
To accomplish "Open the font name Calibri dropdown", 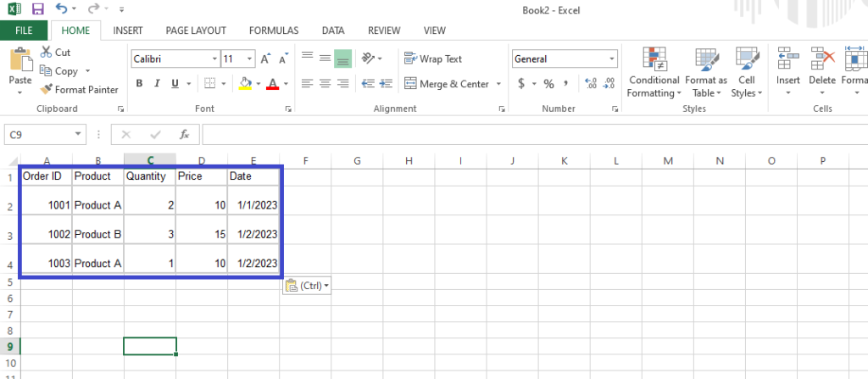I will [214, 59].
